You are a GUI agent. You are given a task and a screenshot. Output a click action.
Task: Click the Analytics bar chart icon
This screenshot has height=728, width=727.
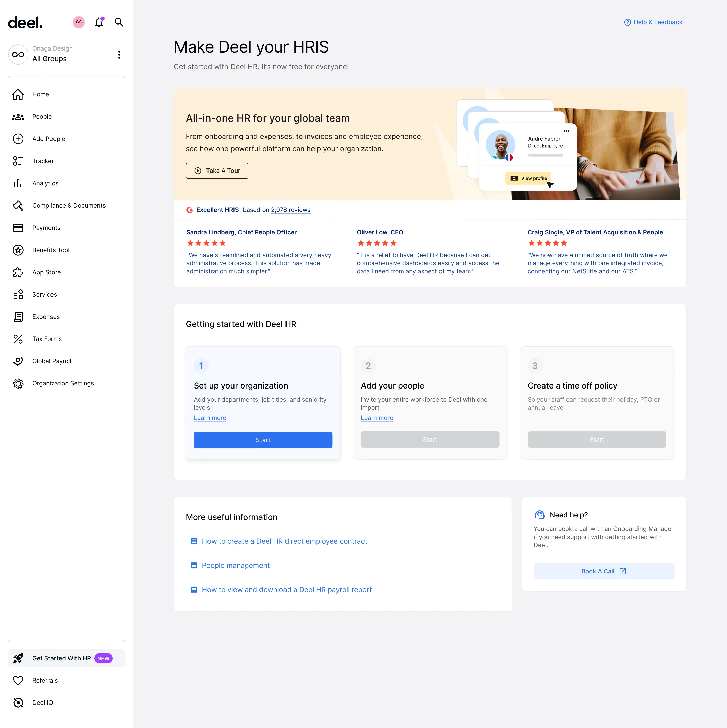pyautogui.click(x=18, y=183)
